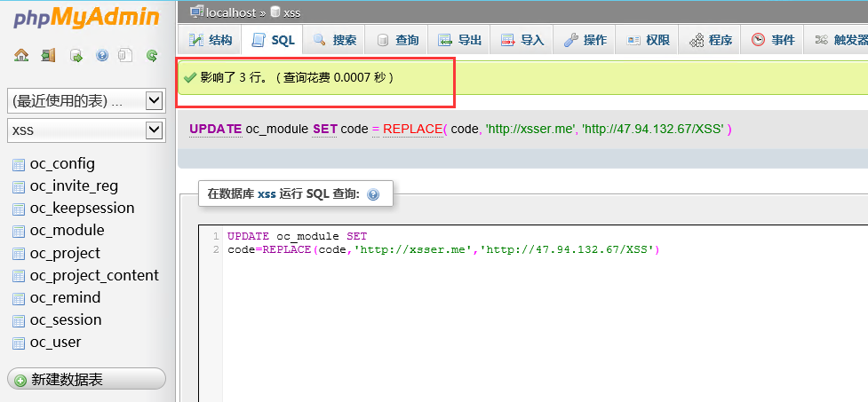
Task: Click the SET keyword link in result query
Action: (324, 130)
